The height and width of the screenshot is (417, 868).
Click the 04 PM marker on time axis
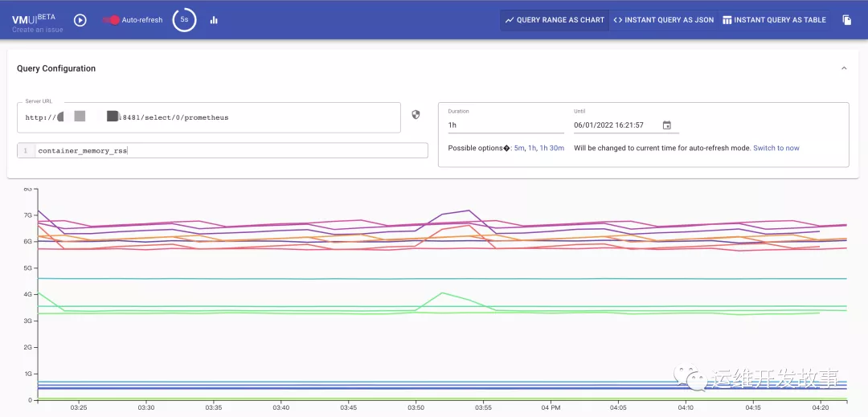click(550, 407)
